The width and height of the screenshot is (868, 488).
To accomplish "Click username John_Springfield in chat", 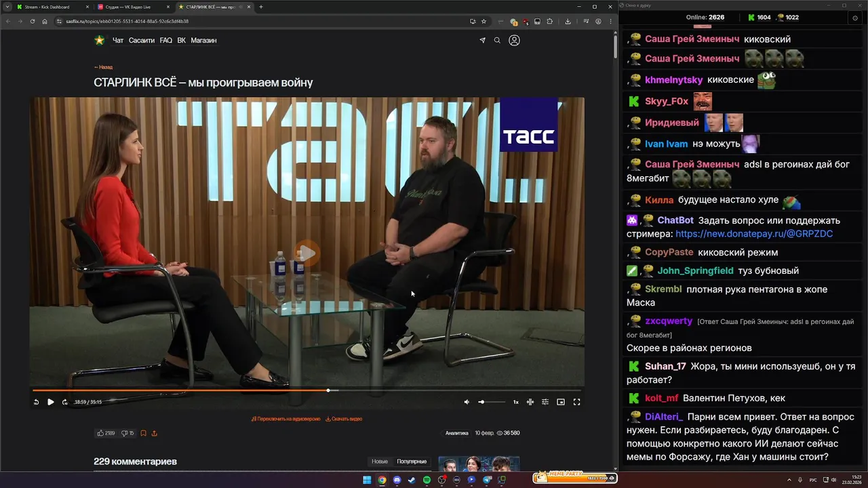I will coord(695,270).
